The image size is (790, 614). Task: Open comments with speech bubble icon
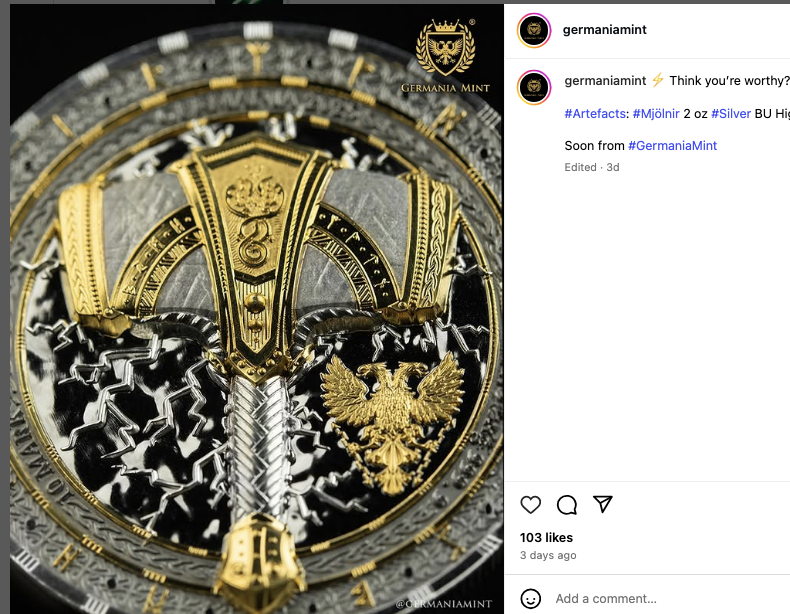coord(567,504)
